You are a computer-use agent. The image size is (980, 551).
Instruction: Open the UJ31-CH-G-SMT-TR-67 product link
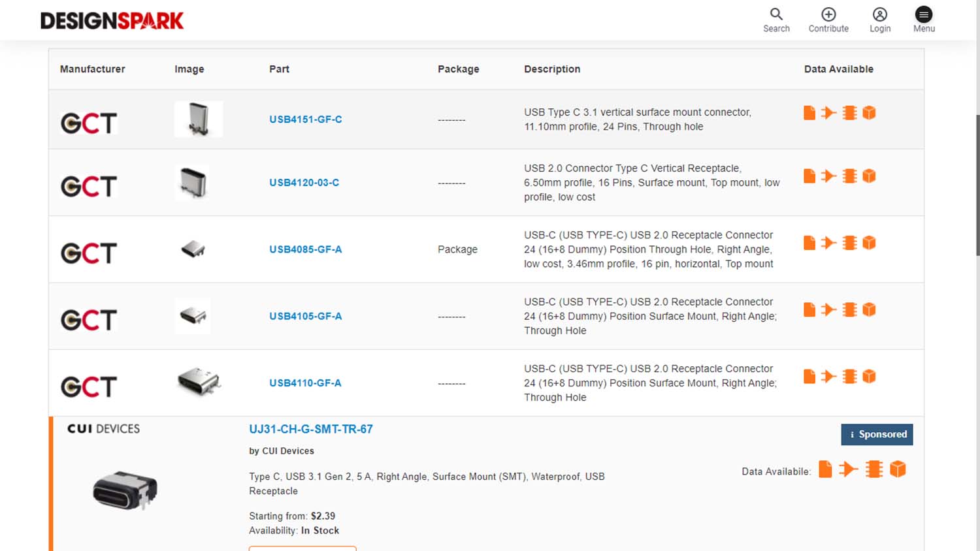310,429
